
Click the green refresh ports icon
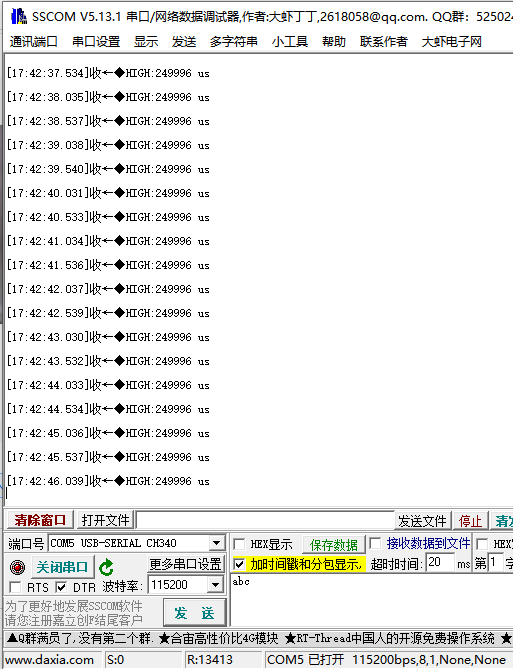pyautogui.click(x=106, y=567)
